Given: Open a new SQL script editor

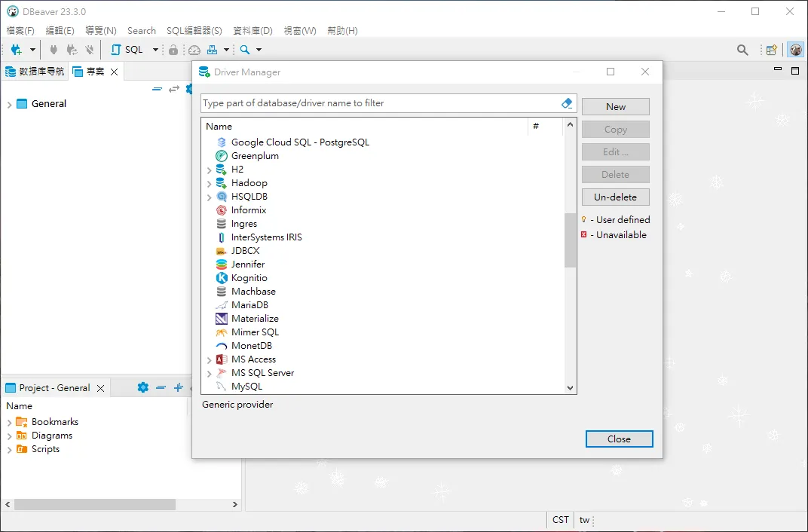Looking at the screenshot, I should pos(127,50).
